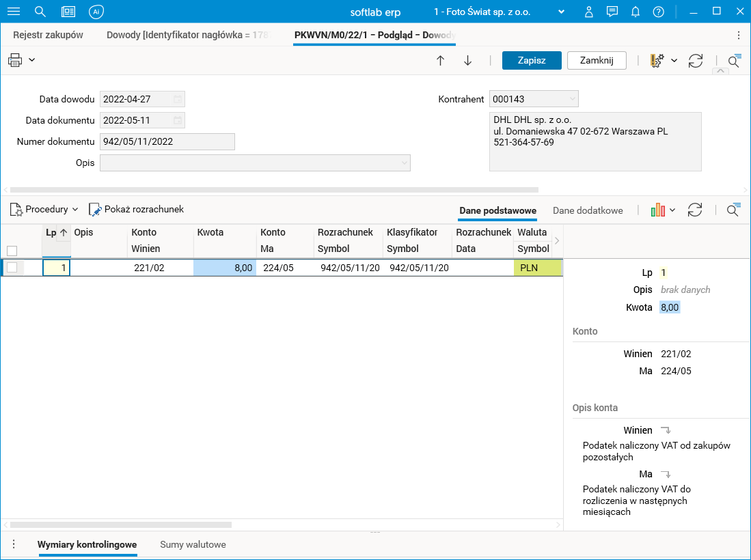Open the hamburger main menu

14,12
